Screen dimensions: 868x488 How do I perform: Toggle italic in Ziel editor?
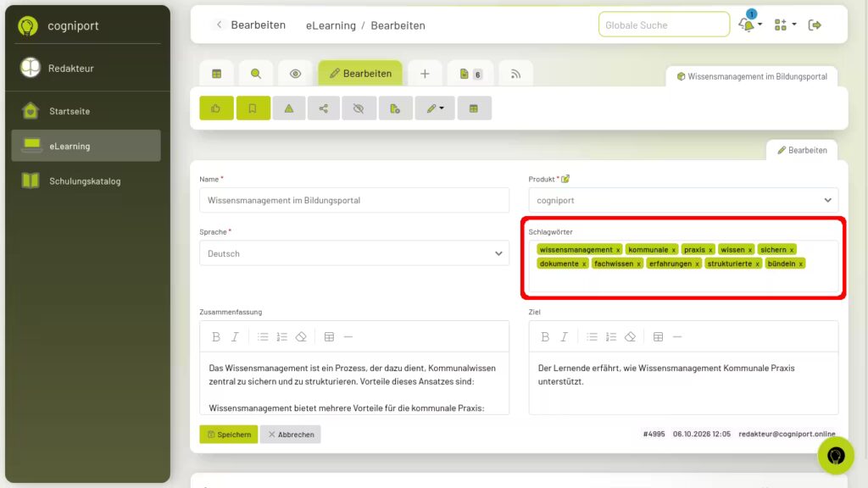pos(564,337)
